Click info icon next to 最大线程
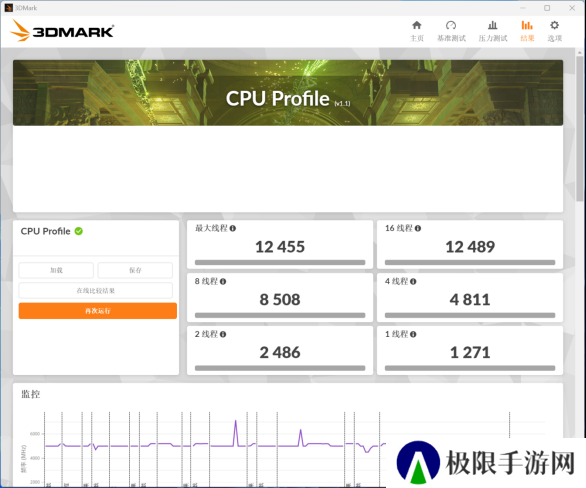Screen dimensions: 586x488 click(x=232, y=228)
